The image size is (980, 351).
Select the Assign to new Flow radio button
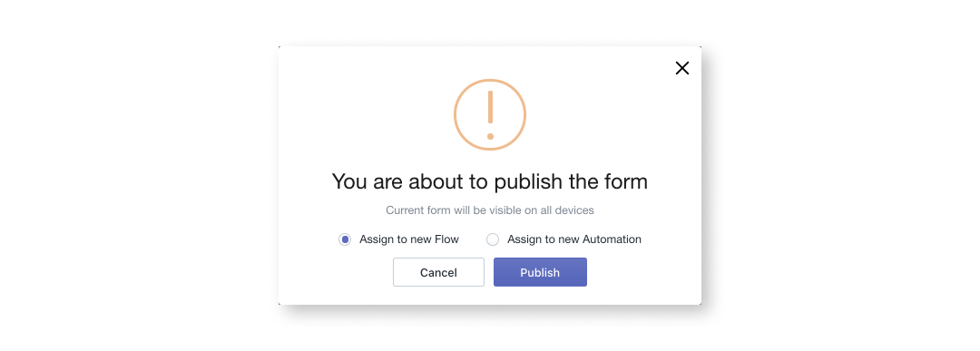pyautogui.click(x=345, y=239)
